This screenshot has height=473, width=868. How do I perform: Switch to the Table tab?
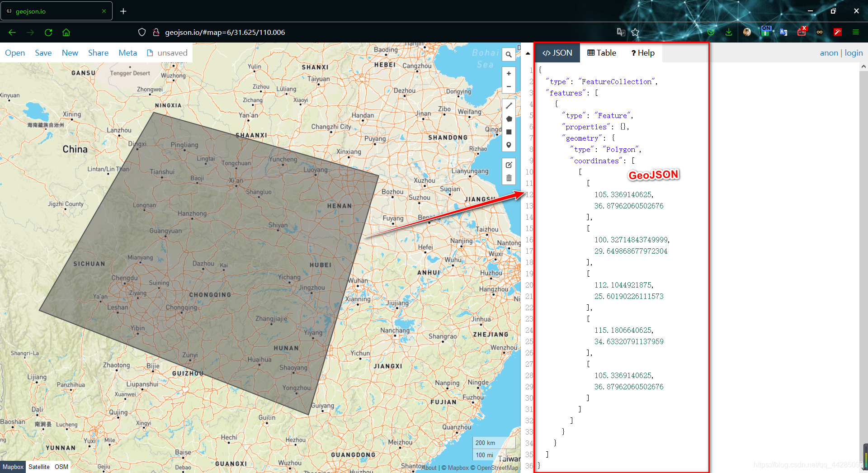tap(601, 53)
